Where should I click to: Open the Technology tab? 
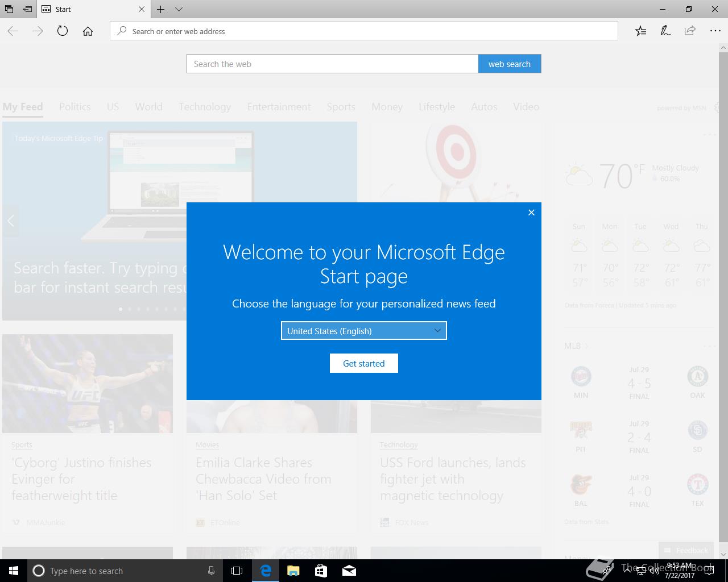click(205, 107)
